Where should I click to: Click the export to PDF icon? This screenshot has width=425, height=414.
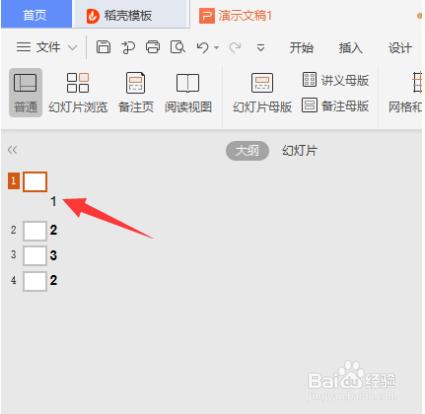click(128, 47)
